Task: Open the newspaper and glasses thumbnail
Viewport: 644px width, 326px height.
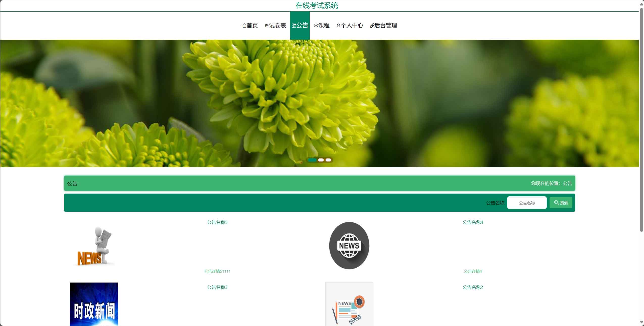Action: [x=349, y=304]
